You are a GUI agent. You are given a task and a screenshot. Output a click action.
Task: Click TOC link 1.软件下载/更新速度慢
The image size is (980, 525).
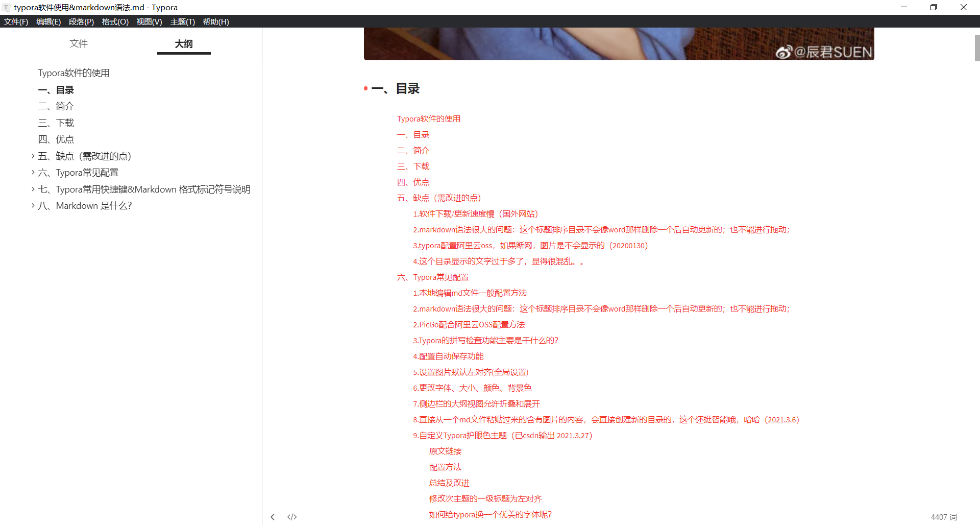[x=476, y=214]
